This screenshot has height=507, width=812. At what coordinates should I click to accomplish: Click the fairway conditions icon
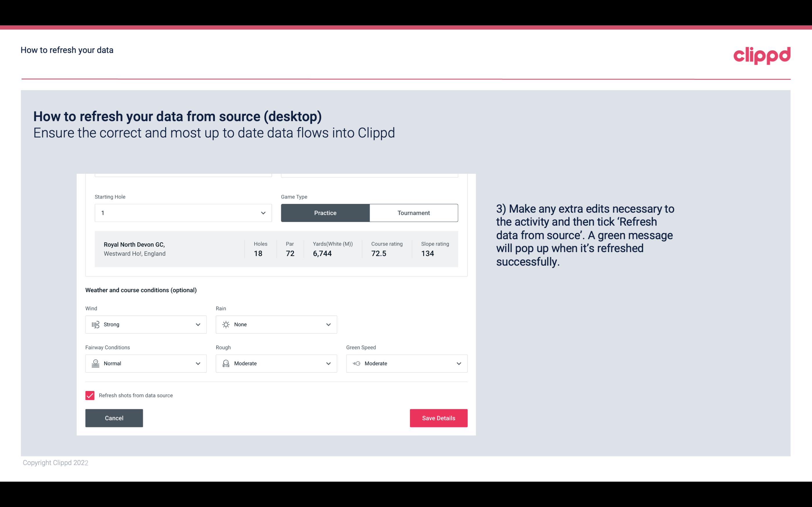(95, 363)
